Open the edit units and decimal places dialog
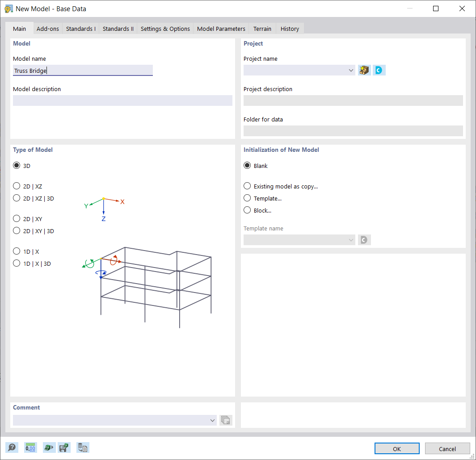 point(30,447)
